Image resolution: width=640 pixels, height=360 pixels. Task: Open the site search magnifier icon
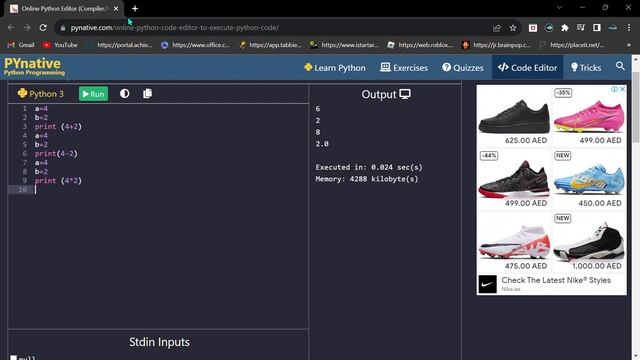[x=620, y=66]
